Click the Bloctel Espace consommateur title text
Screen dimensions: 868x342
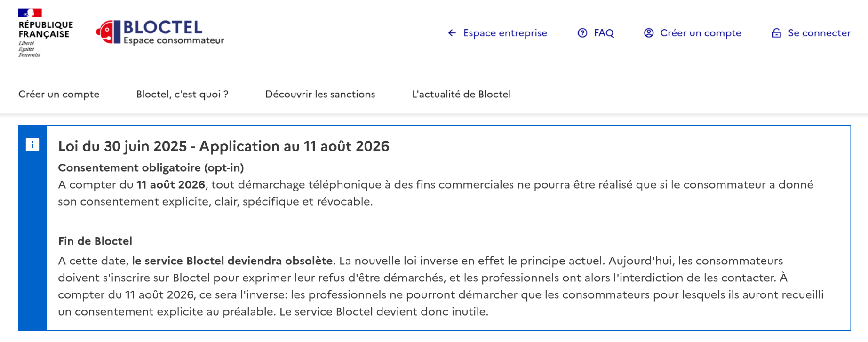point(174,32)
